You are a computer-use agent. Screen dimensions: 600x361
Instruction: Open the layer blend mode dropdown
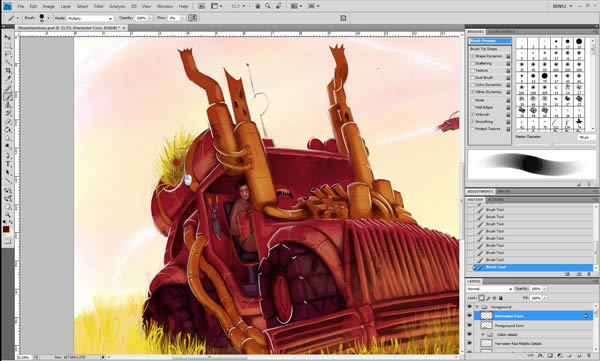tap(489, 289)
